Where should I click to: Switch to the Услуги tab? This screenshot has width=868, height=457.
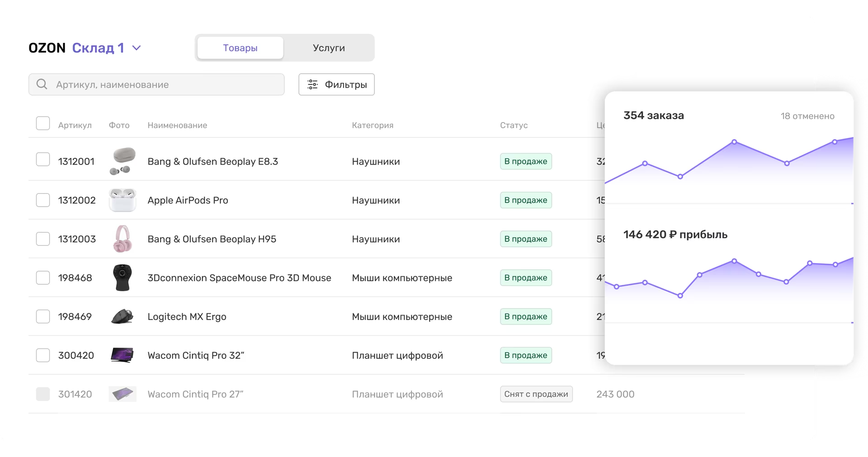pos(329,48)
